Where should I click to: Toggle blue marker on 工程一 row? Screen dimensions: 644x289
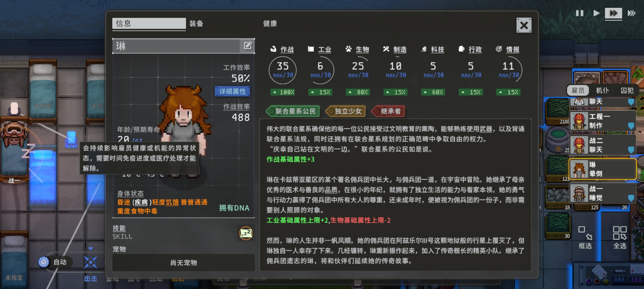pos(631,126)
